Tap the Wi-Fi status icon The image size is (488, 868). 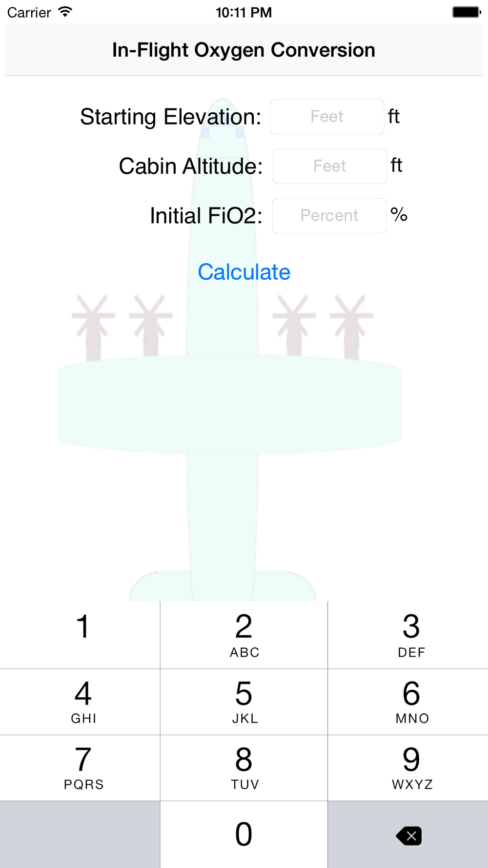65,12
